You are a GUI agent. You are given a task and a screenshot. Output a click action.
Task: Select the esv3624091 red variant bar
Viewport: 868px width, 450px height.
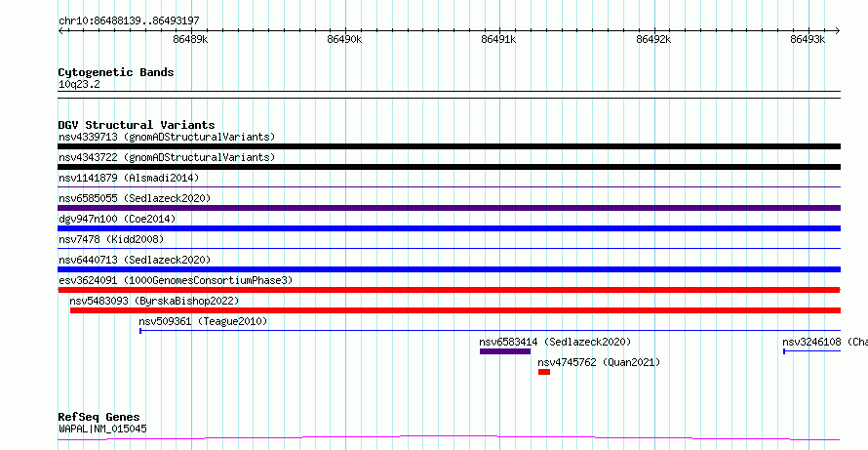pyautogui.click(x=449, y=290)
